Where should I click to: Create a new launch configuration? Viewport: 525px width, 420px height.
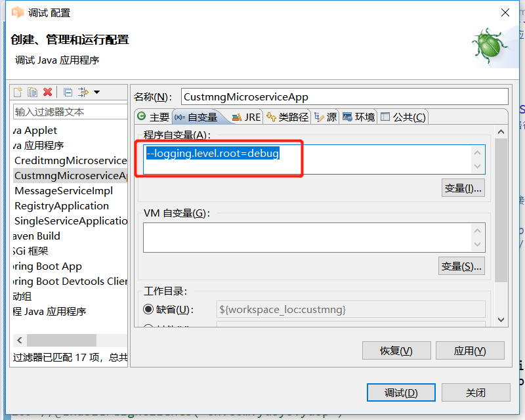[x=18, y=92]
